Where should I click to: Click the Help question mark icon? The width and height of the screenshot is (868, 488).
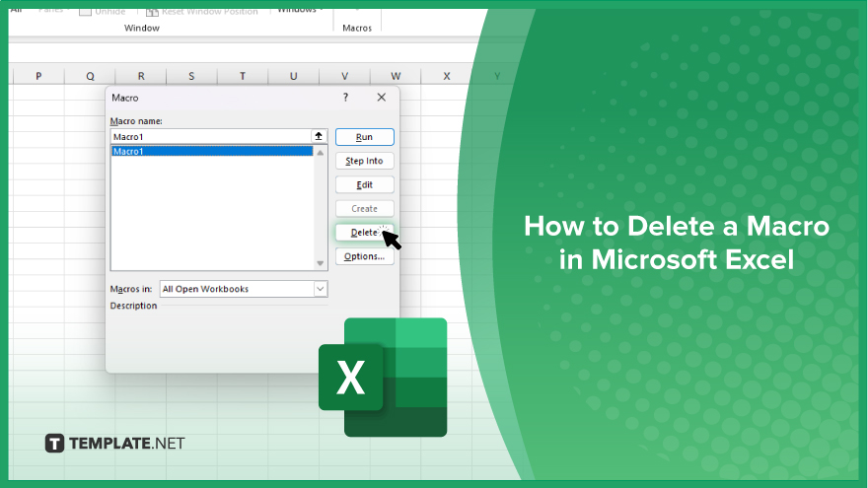pos(345,98)
